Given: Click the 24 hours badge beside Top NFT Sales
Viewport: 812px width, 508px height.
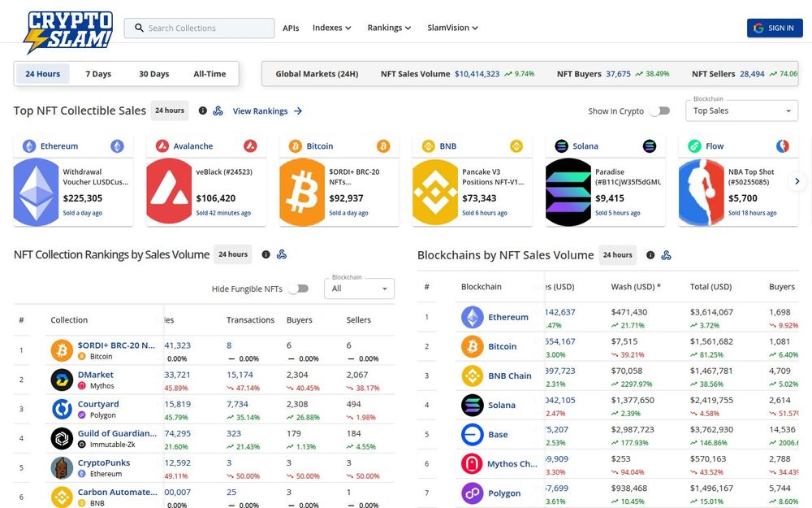Looking at the screenshot, I should point(170,111).
